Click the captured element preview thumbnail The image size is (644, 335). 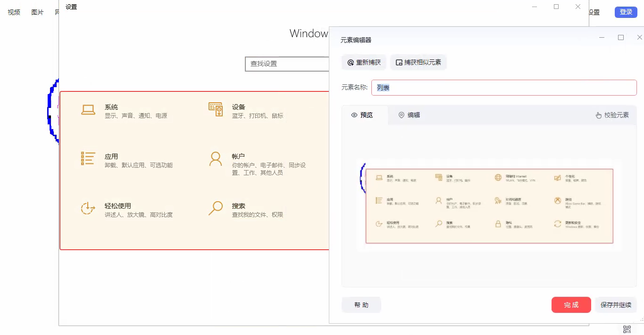pyautogui.click(x=489, y=205)
